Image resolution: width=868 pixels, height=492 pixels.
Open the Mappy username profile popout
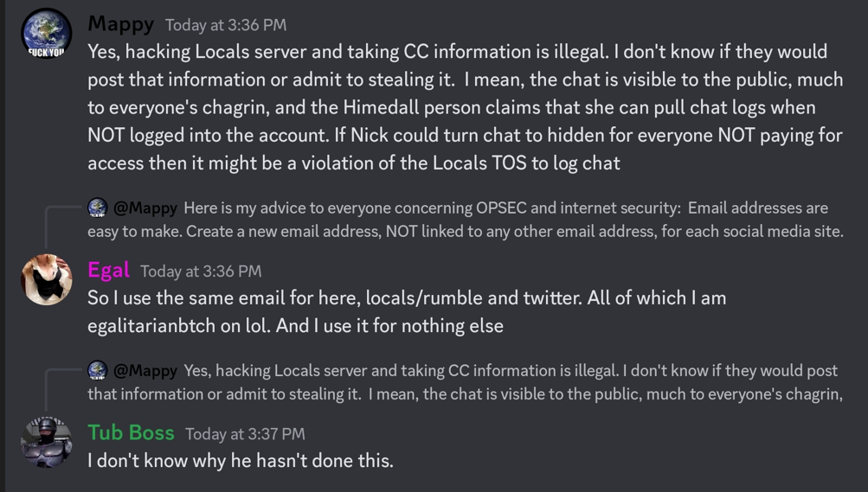coord(120,24)
